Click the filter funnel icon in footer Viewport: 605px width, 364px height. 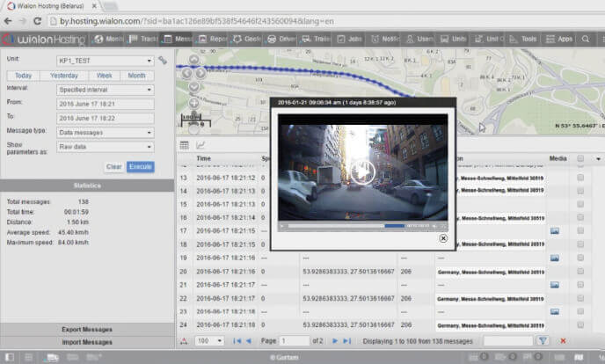coord(543,340)
